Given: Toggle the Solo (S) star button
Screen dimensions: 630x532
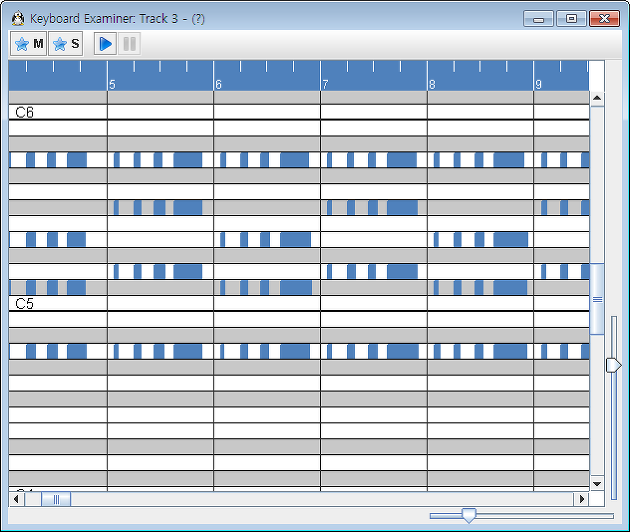Looking at the screenshot, I should 66,43.
